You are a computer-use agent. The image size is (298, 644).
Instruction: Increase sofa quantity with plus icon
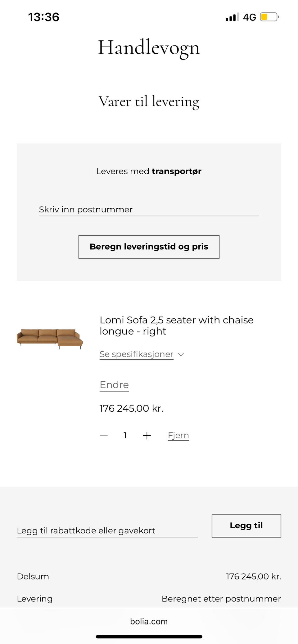[147, 436]
